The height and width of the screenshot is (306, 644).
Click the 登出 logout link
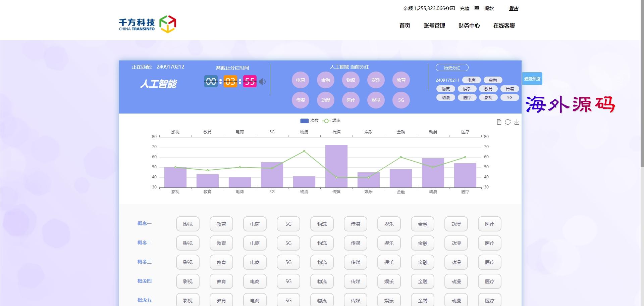[x=514, y=8]
